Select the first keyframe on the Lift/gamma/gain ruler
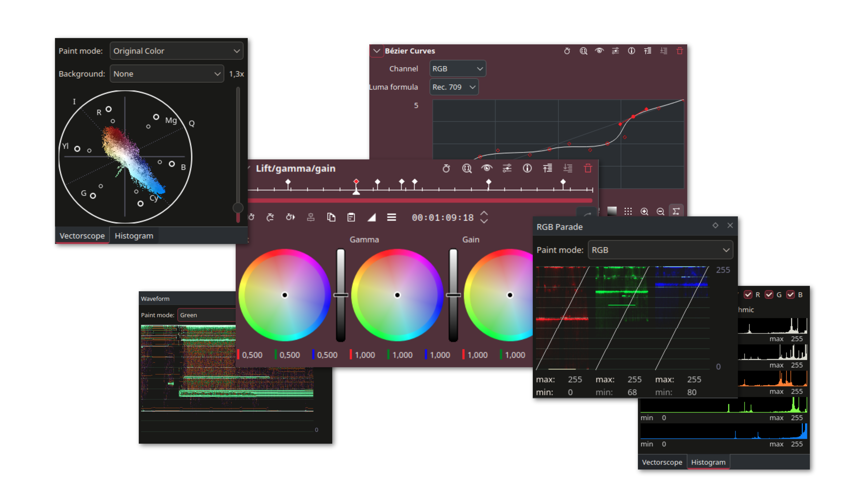The height and width of the screenshot is (488, 868). click(x=288, y=182)
